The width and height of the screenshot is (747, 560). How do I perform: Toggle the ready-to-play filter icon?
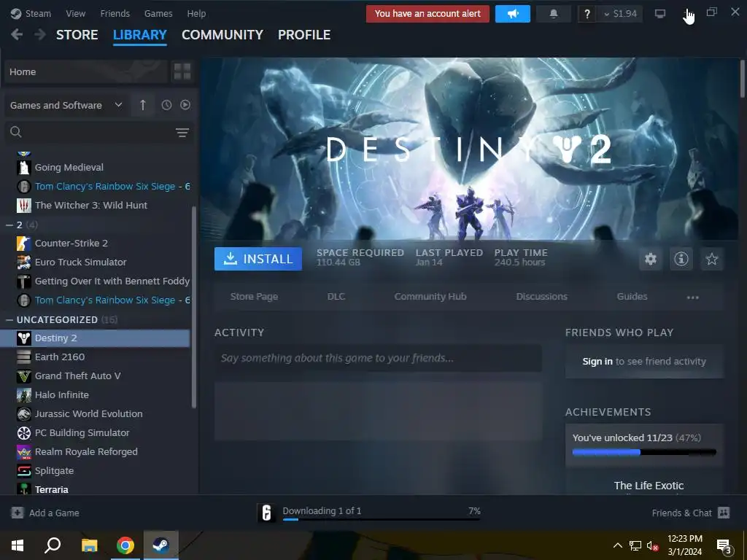(x=185, y=105)
